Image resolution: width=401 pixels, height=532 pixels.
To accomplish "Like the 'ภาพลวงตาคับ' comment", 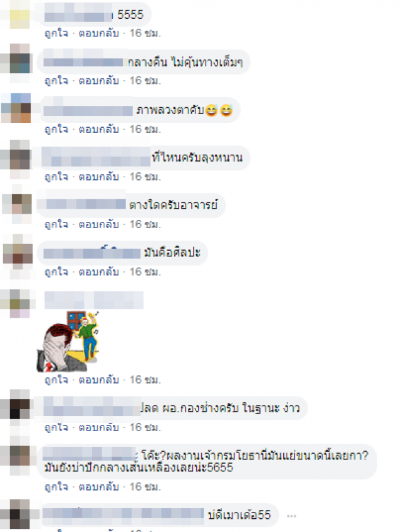I will pyautogui.click(x=56, y=129).
